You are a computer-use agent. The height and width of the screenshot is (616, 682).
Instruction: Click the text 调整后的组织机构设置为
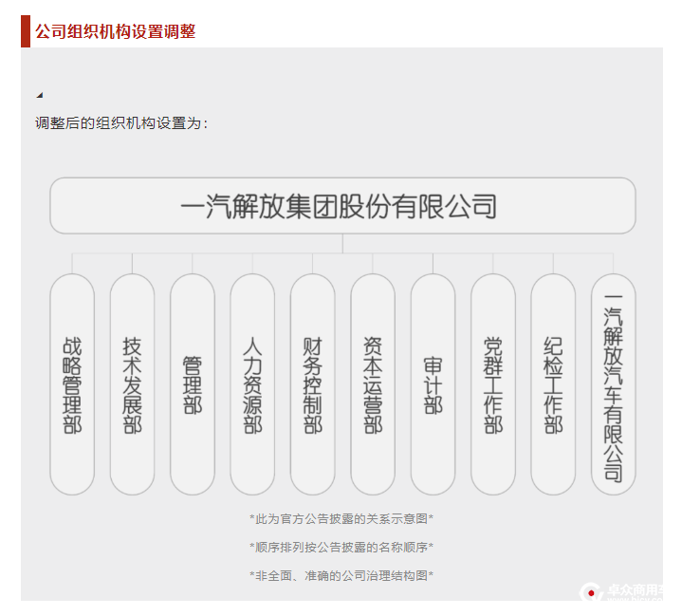(120, 123)
